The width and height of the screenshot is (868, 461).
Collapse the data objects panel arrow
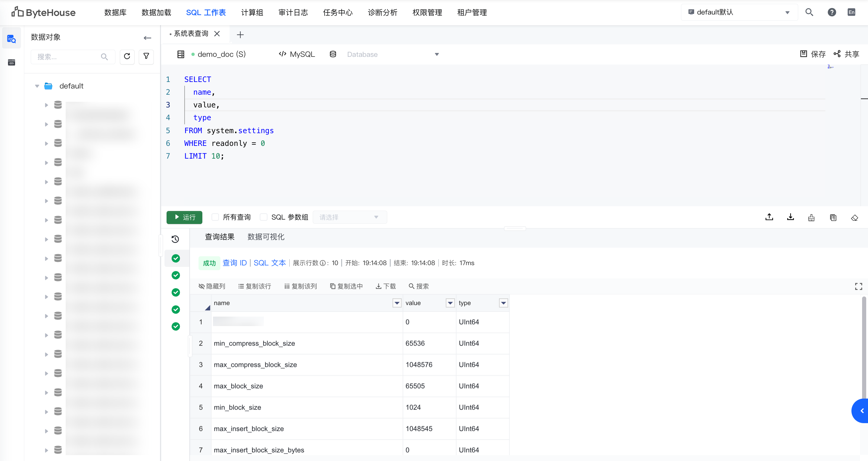pyautogui.click(x=147, y=38)
